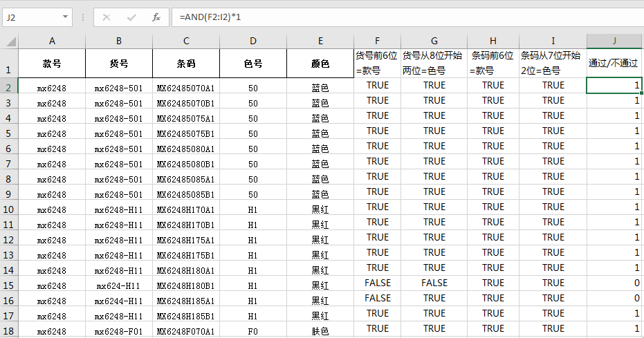Image resolution: width=644 pixels, height=338 pixels.
Task: Click header cell 颜色
Action: [320, 64]
